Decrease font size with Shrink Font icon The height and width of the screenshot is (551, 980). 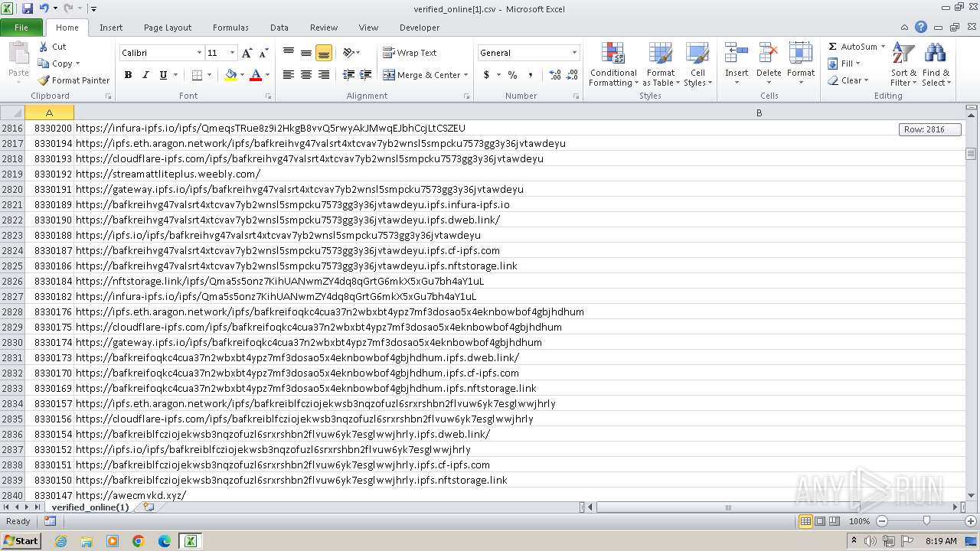click(263, 53)
